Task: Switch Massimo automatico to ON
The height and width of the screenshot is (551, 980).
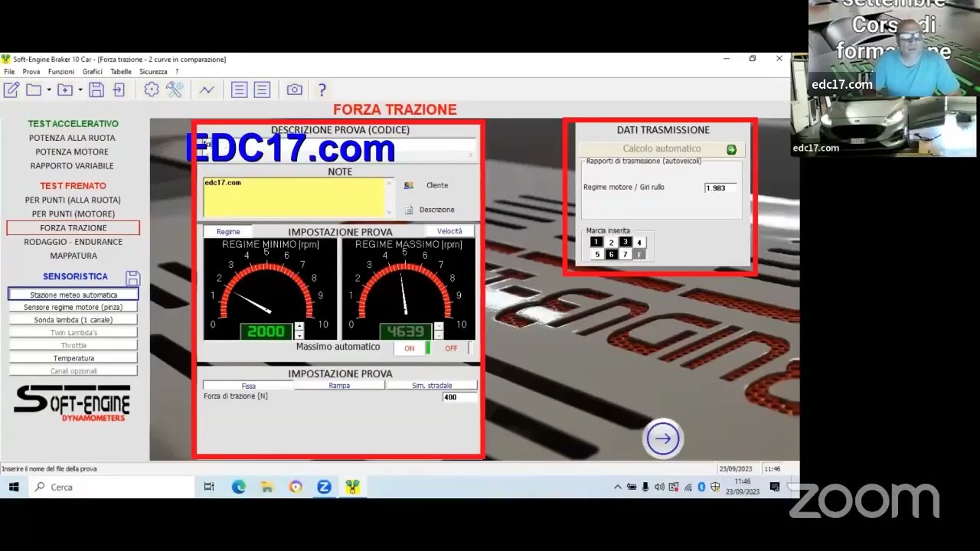Action: coord(410,348)
